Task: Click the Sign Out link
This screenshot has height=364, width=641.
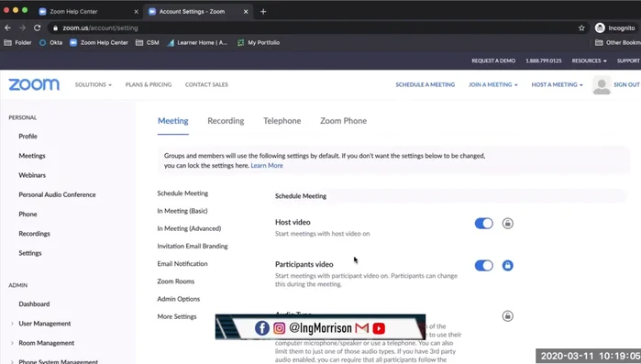Action: click(x=626, y=84)
